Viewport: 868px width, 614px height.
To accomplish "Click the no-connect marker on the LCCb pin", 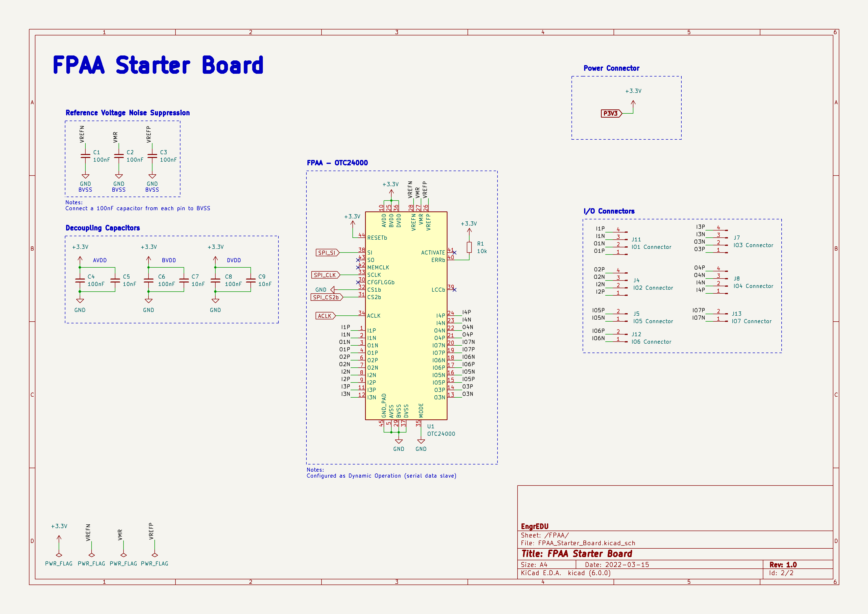I will tap(454, 290).
